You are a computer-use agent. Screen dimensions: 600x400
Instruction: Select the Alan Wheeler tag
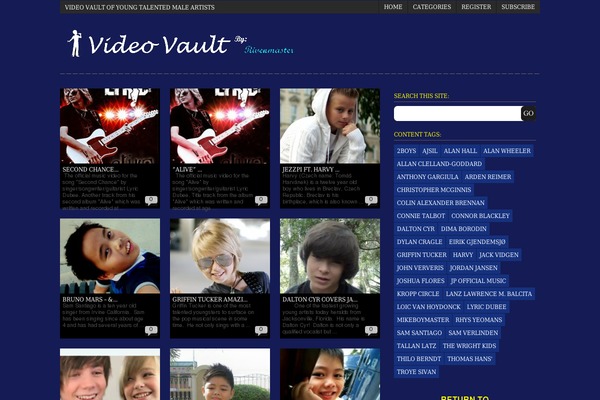click(507, 151)
